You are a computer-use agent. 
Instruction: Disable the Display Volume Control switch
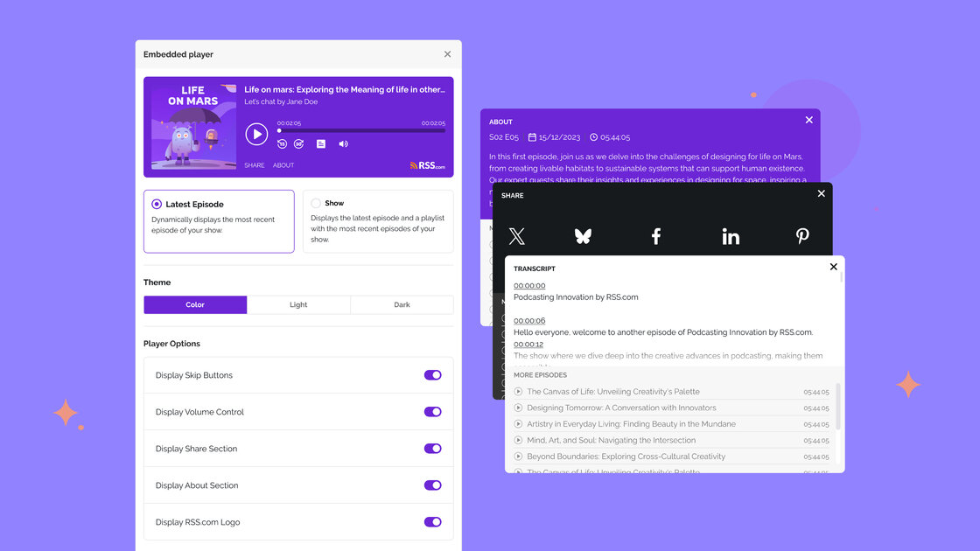(x=432, y=412)
